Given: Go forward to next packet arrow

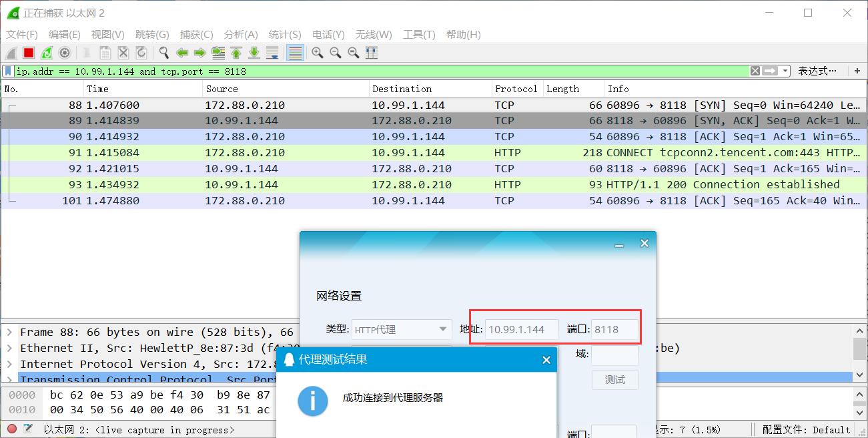Looking at the screenshot, I should (199, 53).
